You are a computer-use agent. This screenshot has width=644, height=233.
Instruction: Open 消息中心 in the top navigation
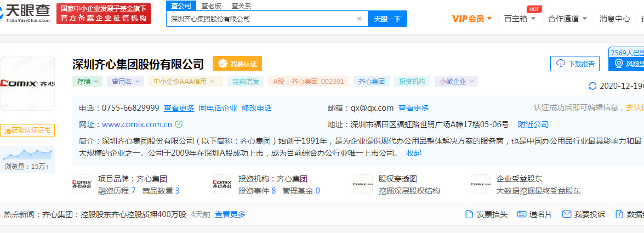pyautogui.click(x=614, y=19)
